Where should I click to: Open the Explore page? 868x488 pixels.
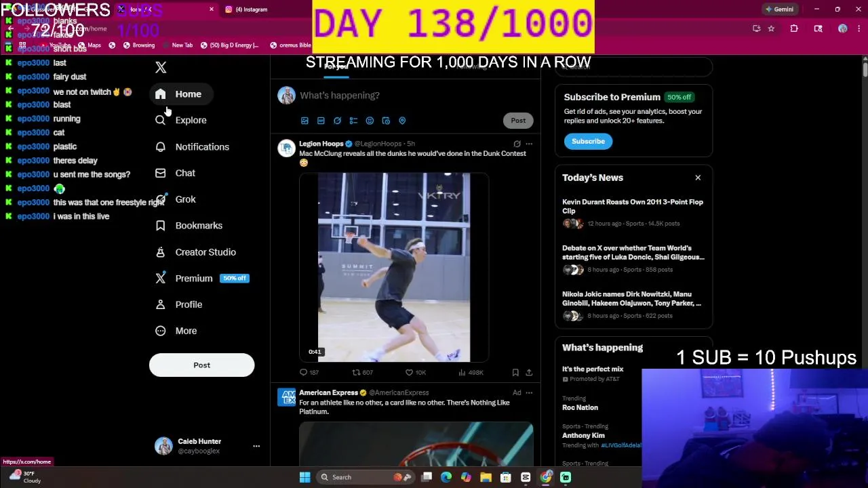181,120
